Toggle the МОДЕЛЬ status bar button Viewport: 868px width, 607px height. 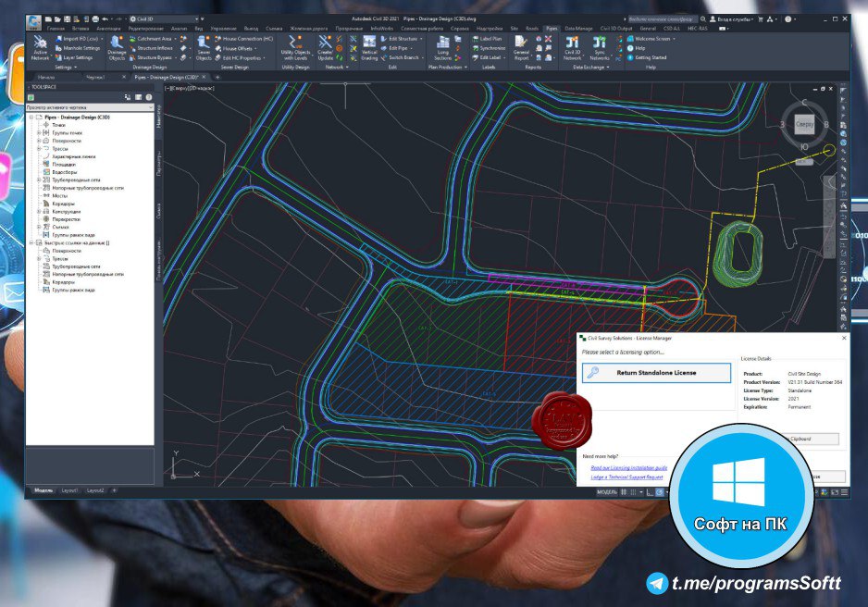[607, 492]
